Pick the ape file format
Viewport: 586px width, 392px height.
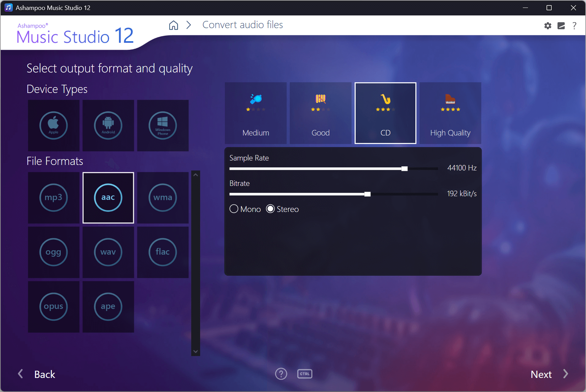[x=108, y=307]
